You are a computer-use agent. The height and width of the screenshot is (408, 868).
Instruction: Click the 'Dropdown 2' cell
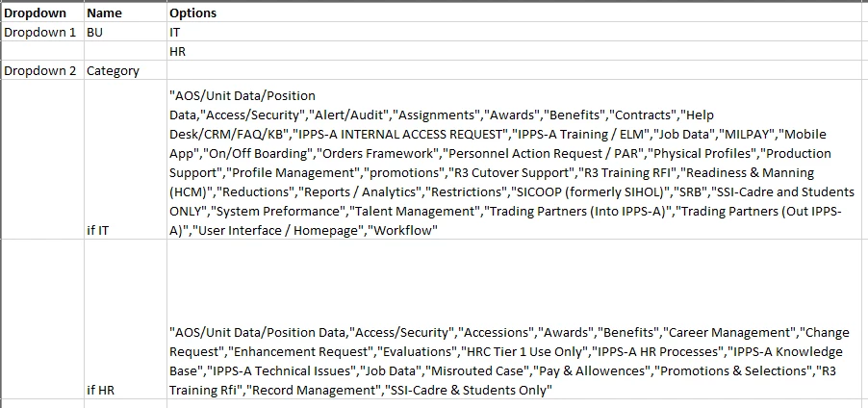click(42, 70)
